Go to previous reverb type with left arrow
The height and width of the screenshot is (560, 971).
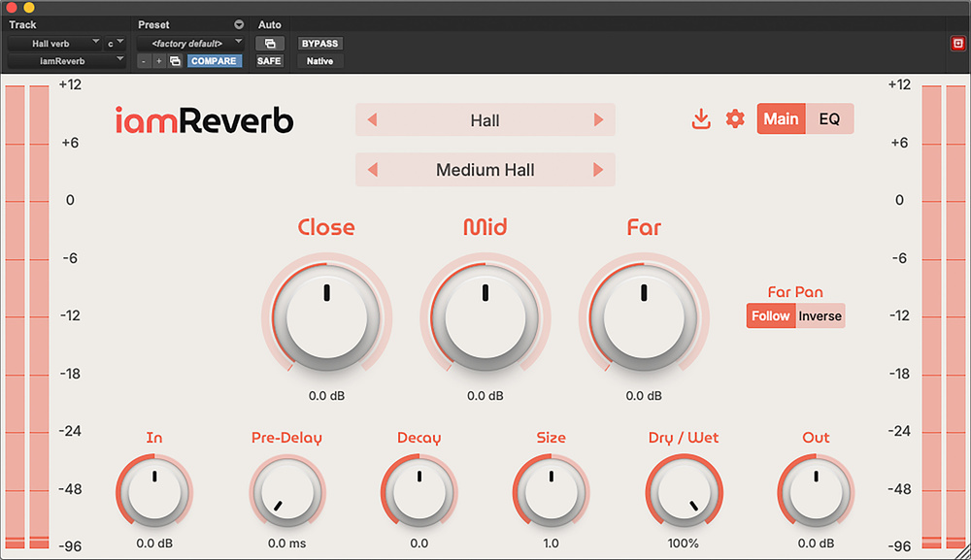(372, 120)
